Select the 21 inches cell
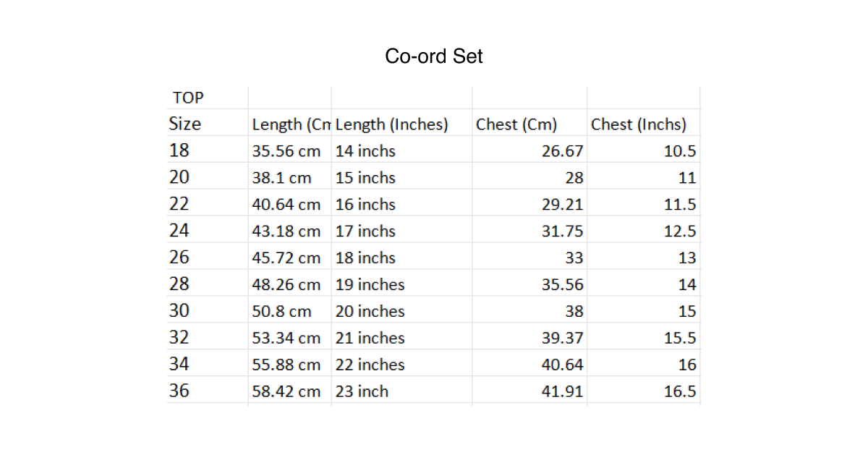This screenshot has width=868, height=460. point(370,338)
